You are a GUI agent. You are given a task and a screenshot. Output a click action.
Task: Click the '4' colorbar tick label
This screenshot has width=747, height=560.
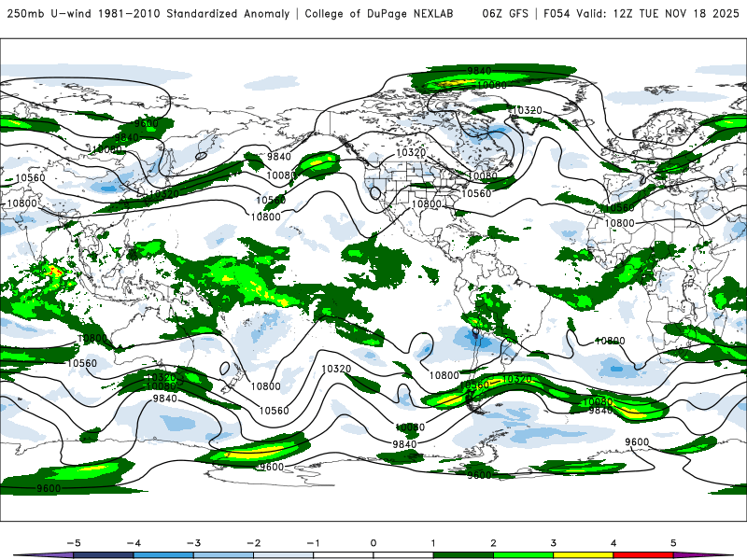(613, 543)
